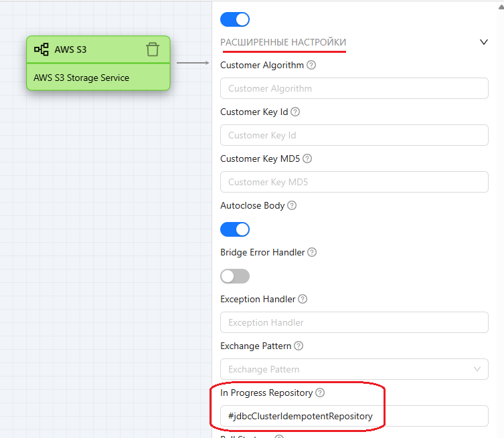
Task: Open help for Exchange Pattern
Action: tap(299, 346)
